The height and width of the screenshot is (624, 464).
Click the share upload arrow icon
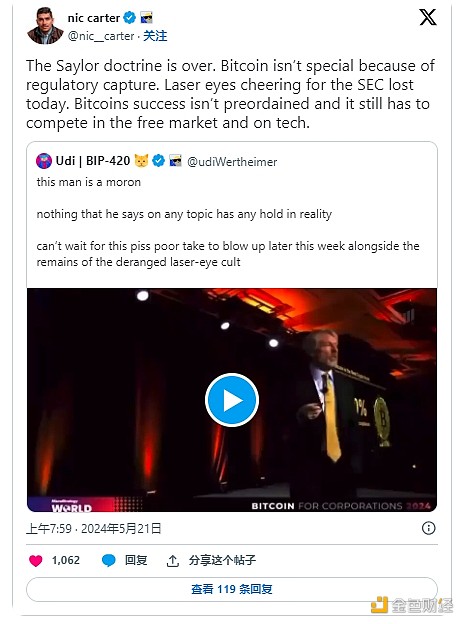tap(172, 561)
